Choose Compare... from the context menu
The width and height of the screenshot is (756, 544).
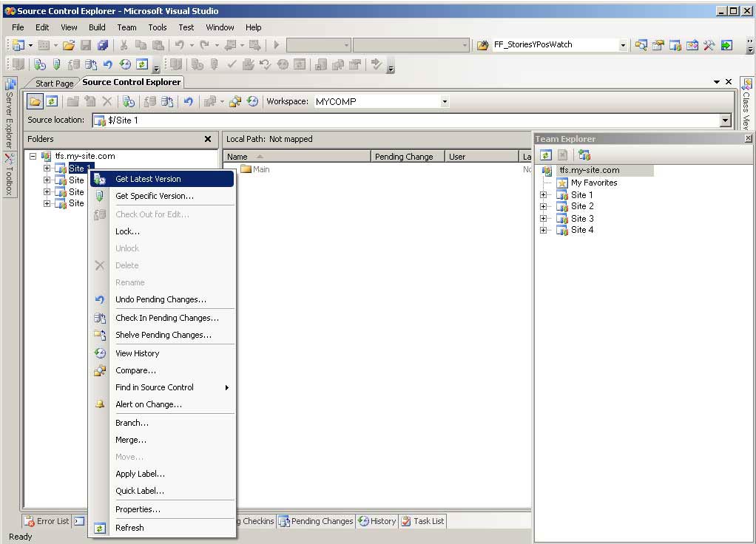(x=163, y=370)
